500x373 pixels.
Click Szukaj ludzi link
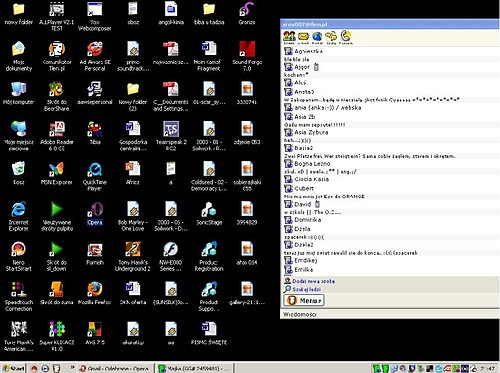coord(307,289)
